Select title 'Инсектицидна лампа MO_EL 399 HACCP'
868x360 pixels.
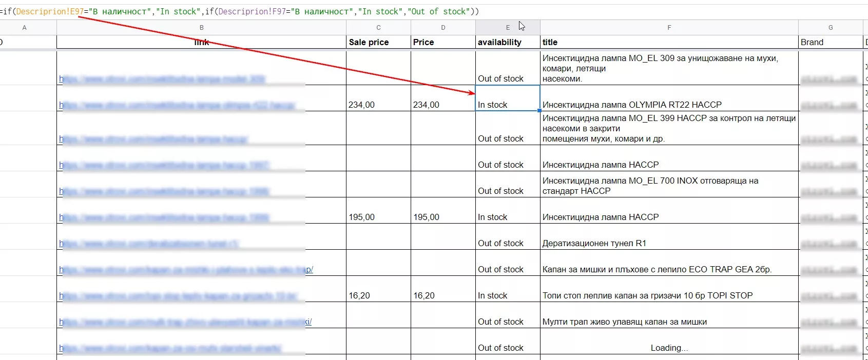click(x=669, y=128)
